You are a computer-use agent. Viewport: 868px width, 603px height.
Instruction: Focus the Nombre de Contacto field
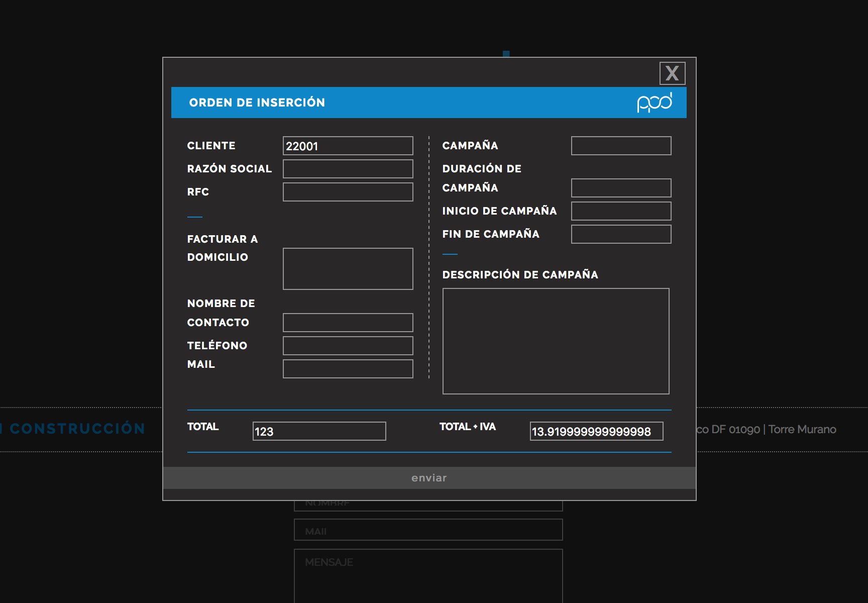pyautogui.click(x=348, y=323)
